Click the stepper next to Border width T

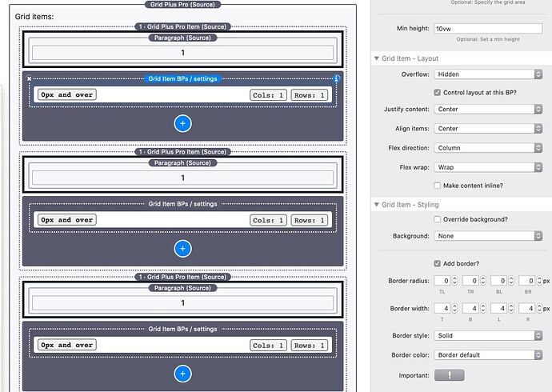tap(454, 308)
